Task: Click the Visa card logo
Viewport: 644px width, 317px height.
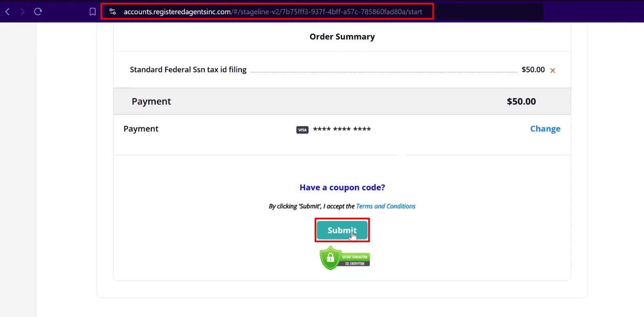Action: 302,130
